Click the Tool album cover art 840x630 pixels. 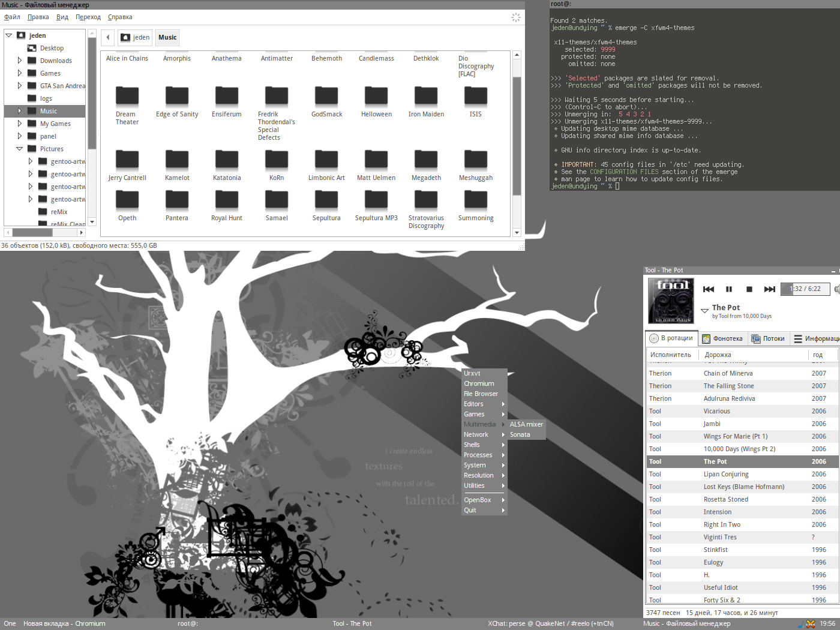671,301
